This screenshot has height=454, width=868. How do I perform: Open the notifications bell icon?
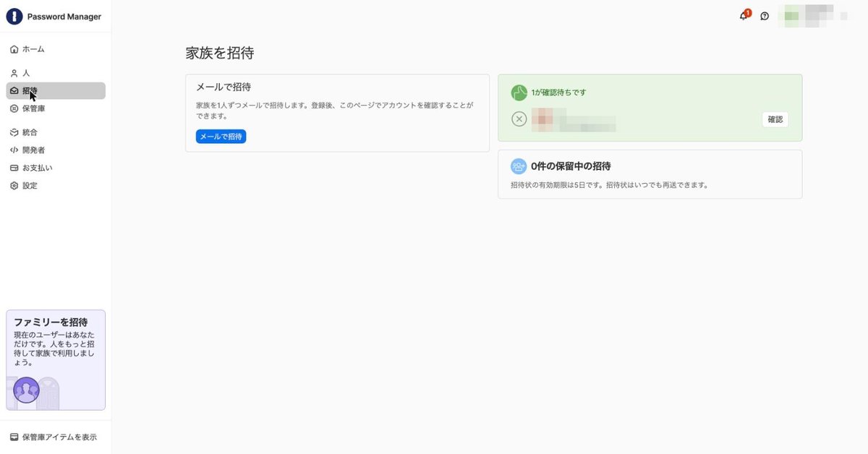pos(744,16)
